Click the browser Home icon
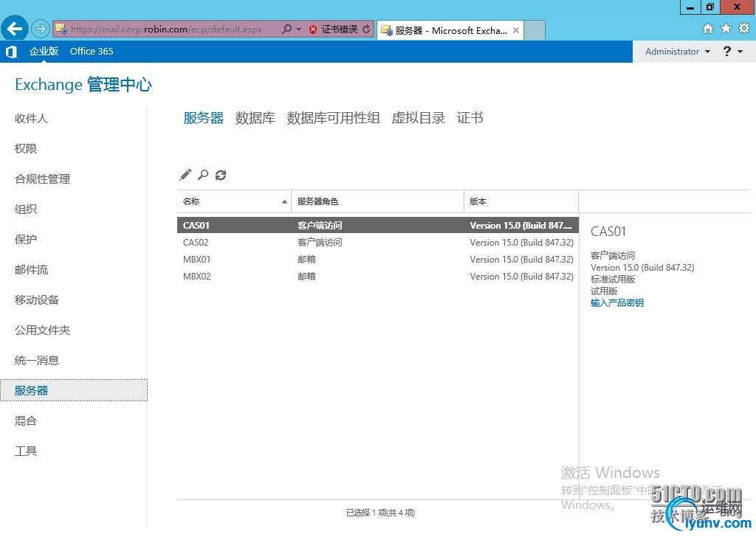Viewport: 756px width, 537px height. tap(708, 29)
